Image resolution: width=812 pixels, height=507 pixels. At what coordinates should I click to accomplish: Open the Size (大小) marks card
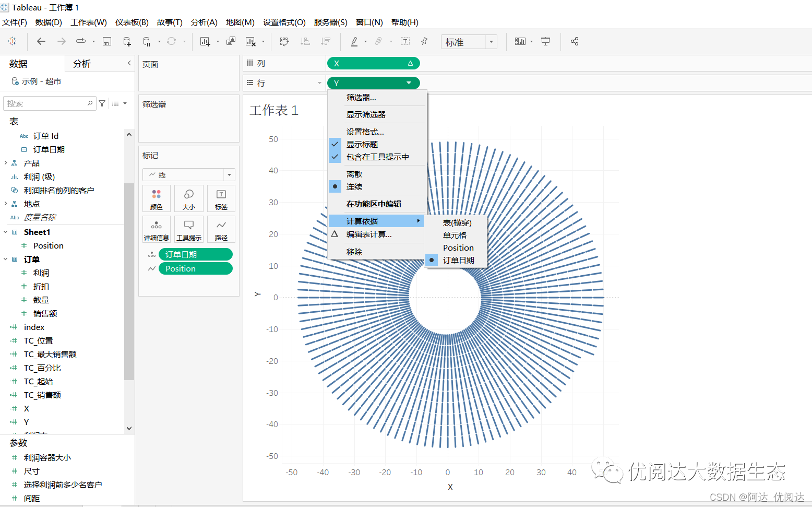189,198
